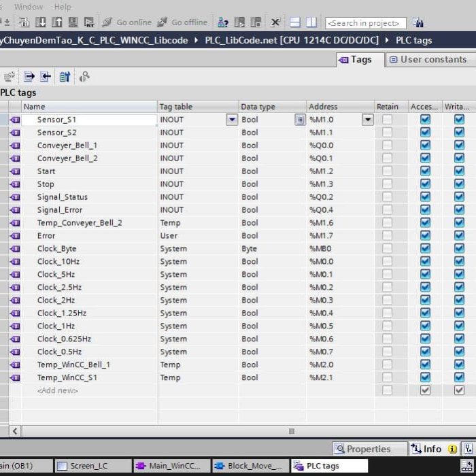Toggle Retain checkbox for Start tag

387,171
